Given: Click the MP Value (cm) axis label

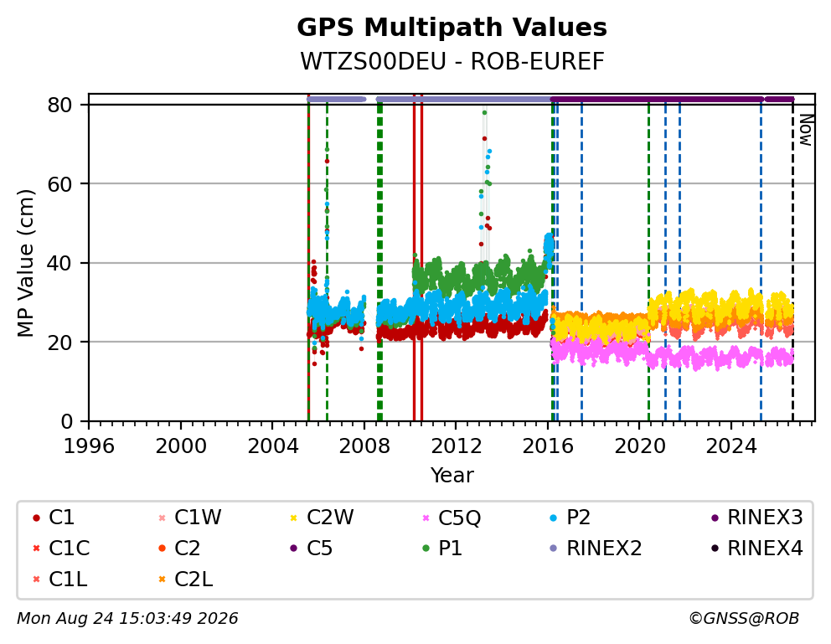Looking at the screenshot, I should (26, 263).
